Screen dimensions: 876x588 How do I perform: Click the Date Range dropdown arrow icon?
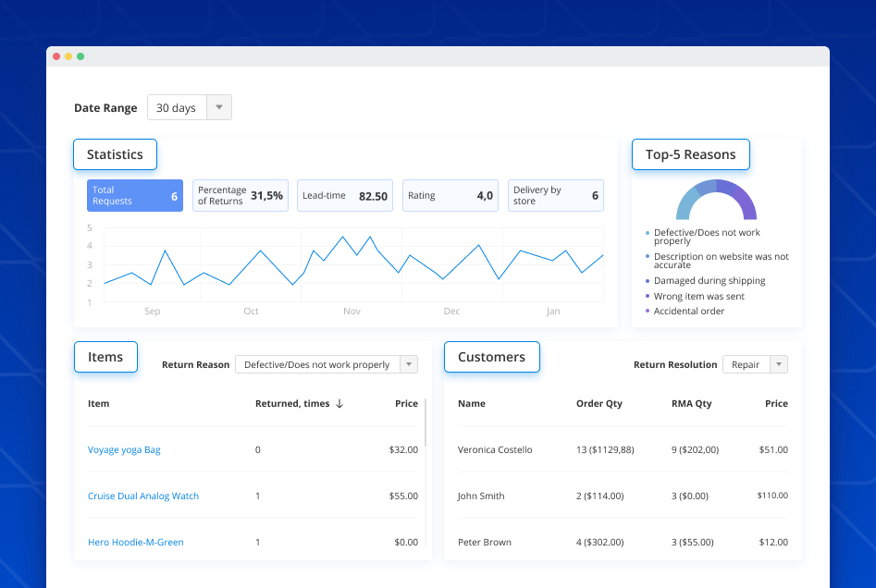[219, 107]
